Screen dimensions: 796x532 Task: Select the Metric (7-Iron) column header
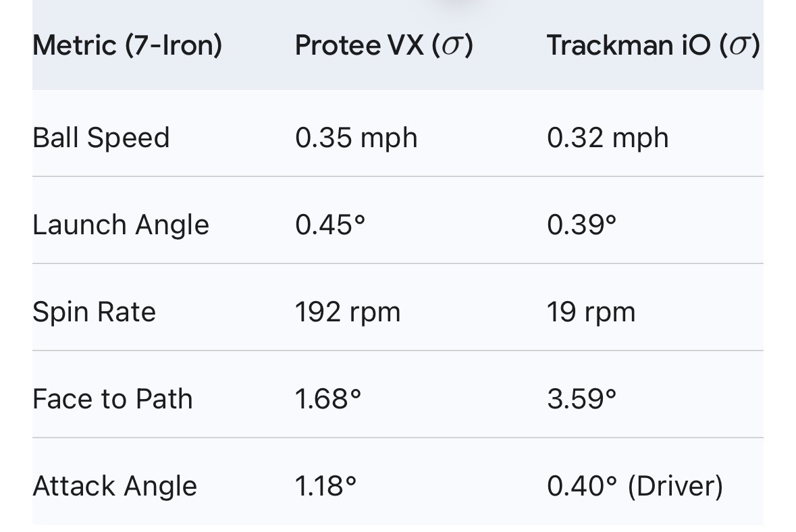pyautogui.click(x=128, y=45)
